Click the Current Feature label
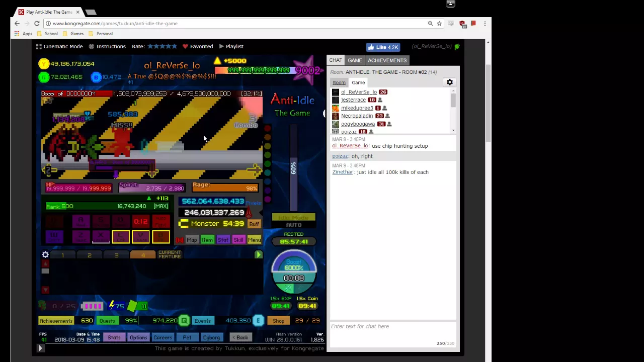644x362 pixels. (170, 255)
